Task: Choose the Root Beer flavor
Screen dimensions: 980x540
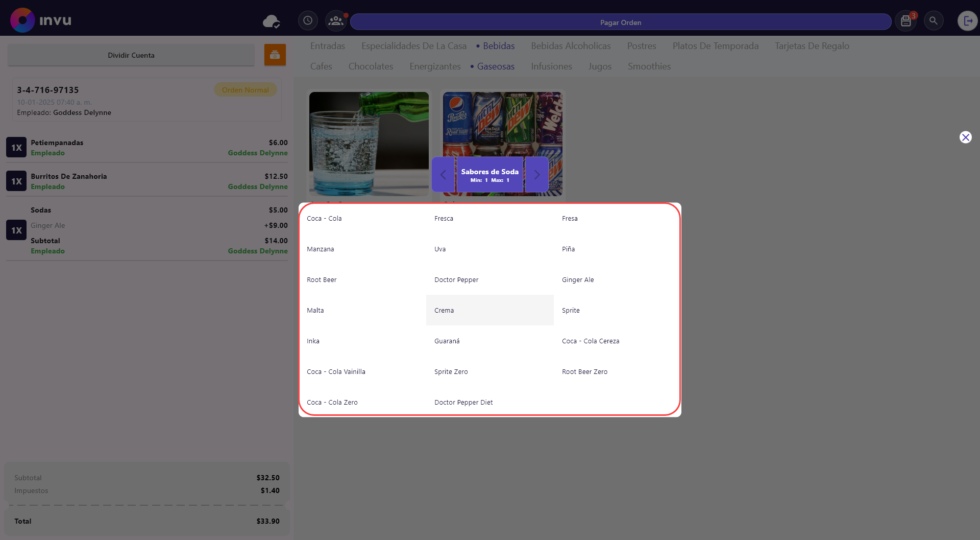Action: pos(362,279)
